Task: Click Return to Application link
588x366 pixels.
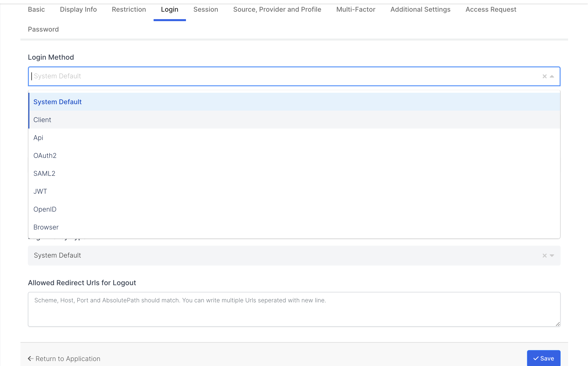Action: tap(64, 359)
